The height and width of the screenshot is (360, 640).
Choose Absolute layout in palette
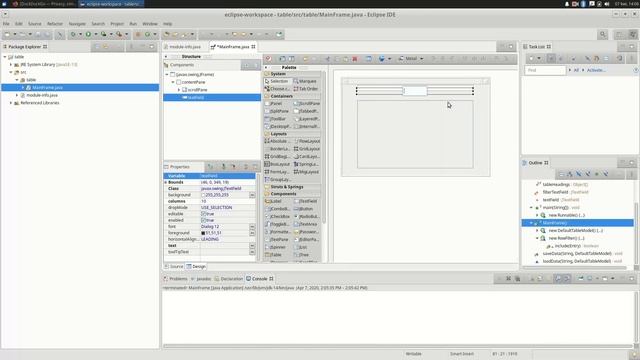coord(278,141)
